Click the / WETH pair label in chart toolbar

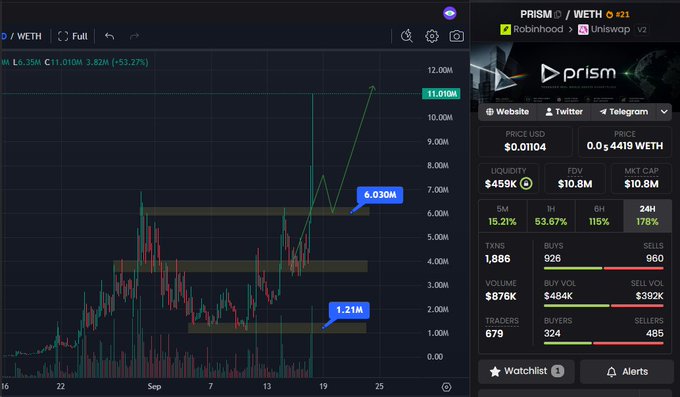click(26, 36)
